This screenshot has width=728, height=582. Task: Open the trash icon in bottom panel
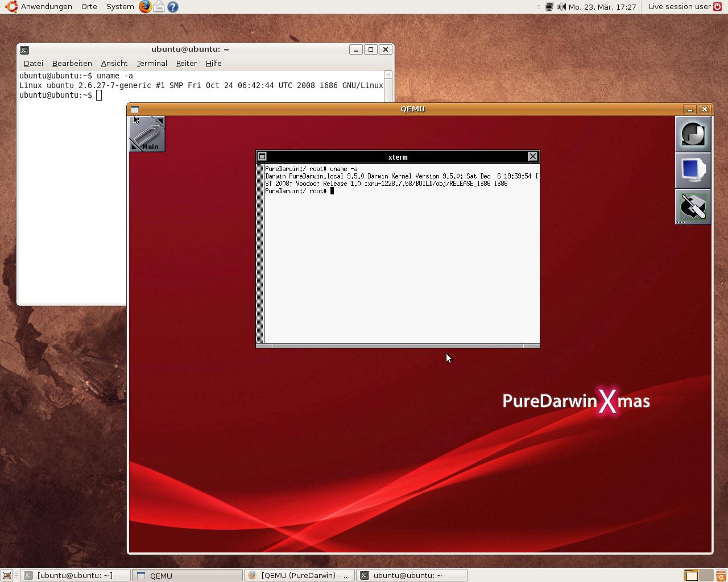721,575
